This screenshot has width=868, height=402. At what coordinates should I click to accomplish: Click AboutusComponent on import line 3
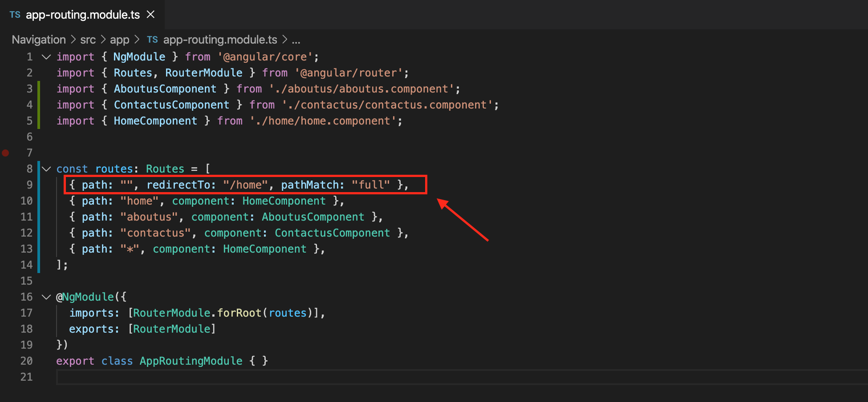tap(165, 89)
